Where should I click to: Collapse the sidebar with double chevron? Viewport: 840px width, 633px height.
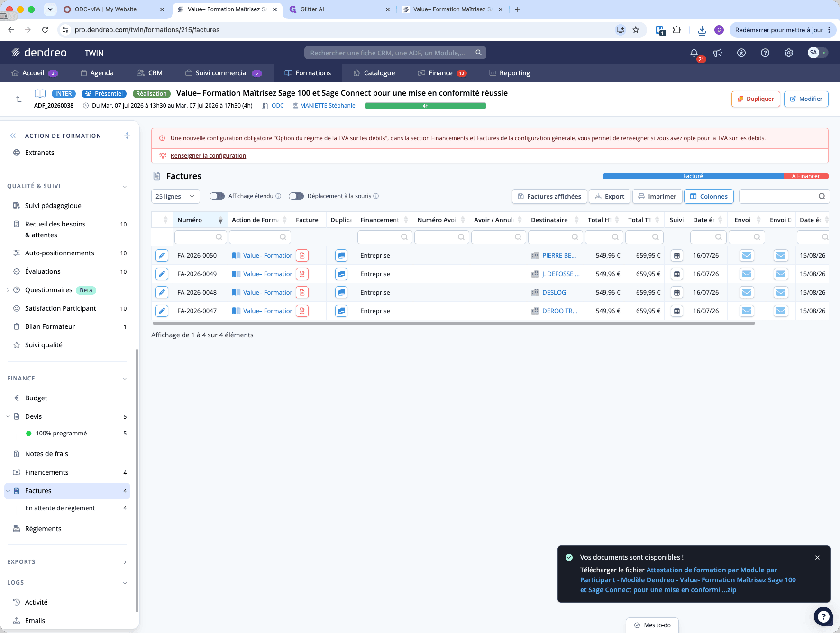(13, 136)
